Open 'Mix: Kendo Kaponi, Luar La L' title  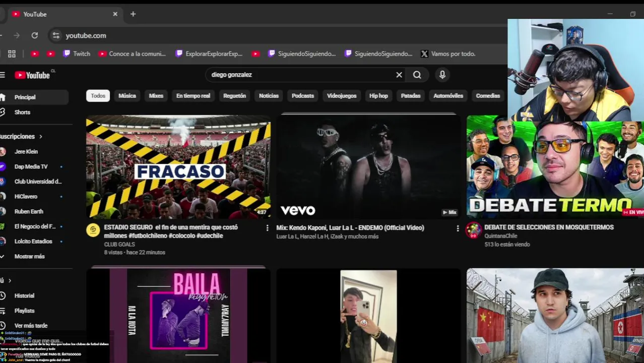[x=350, y=228]
